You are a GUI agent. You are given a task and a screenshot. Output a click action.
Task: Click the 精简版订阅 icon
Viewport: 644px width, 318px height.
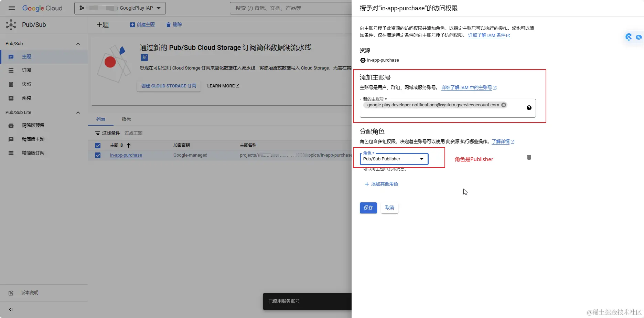pyautogui.click(x=11, y=153)
